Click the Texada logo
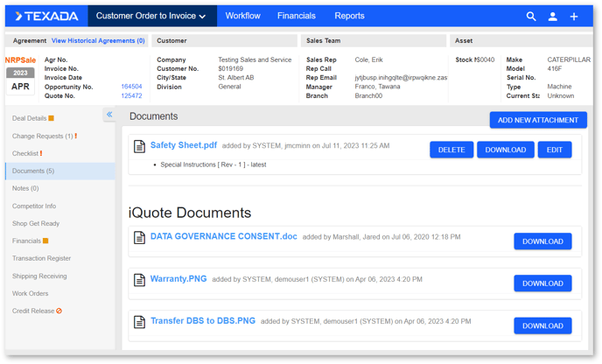602x364 pixels. pyautogui.click(x=47, y=16)
